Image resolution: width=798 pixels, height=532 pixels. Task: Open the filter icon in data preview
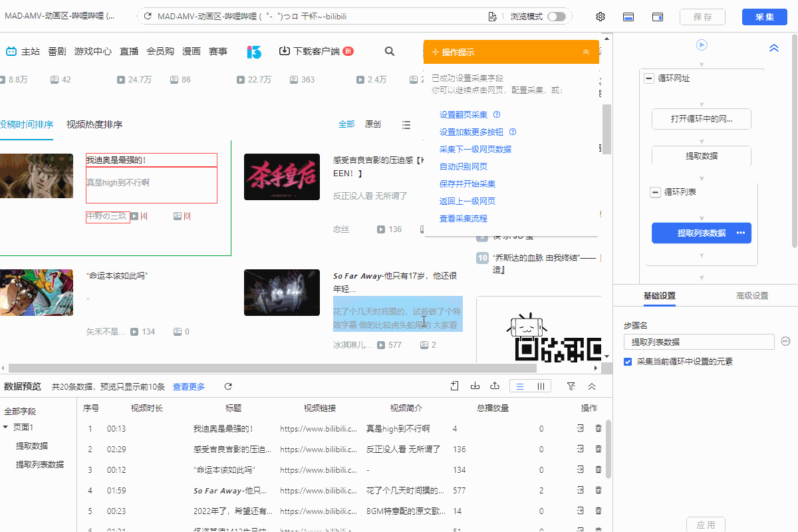571,386
